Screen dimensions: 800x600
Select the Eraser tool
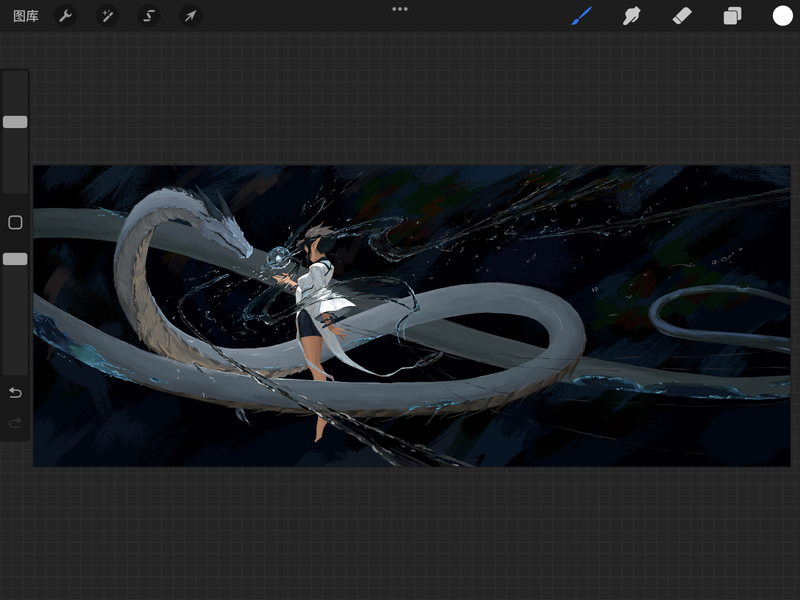(682, 16)
